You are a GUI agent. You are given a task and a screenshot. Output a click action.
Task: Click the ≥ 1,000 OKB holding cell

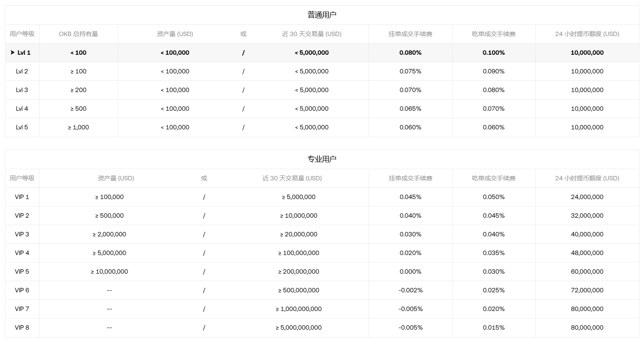(x=78, y=127)
